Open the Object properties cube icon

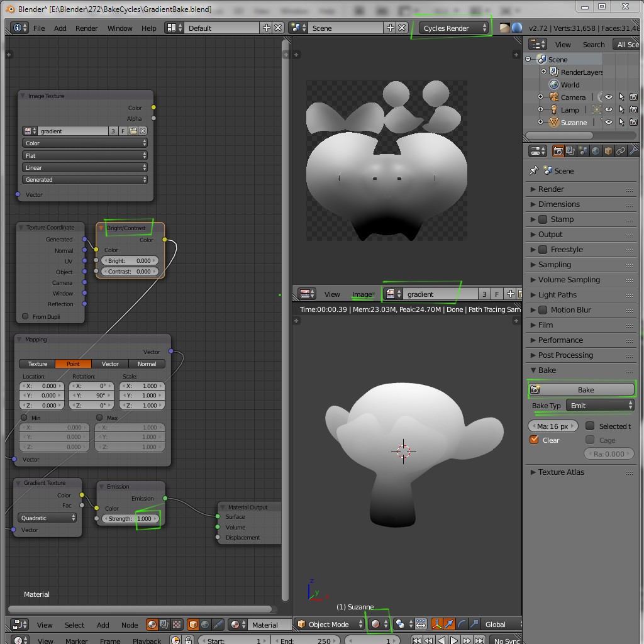coord(608,150)
